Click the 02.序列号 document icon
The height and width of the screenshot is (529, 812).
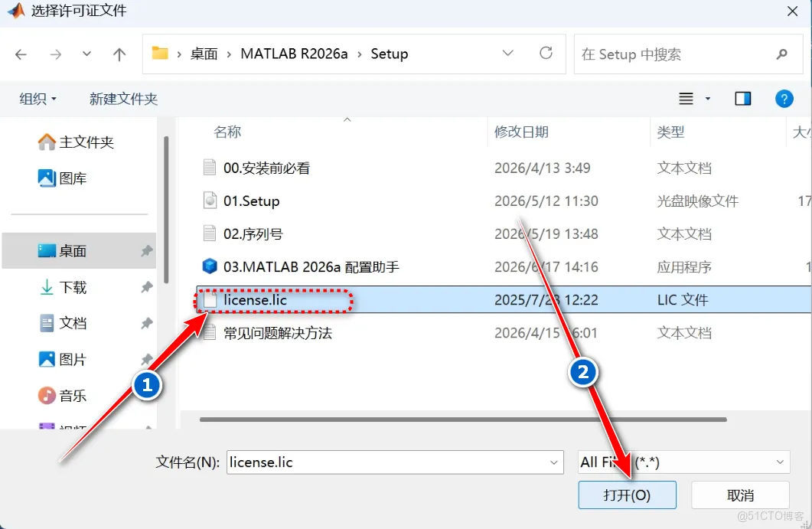coord(209,233)
